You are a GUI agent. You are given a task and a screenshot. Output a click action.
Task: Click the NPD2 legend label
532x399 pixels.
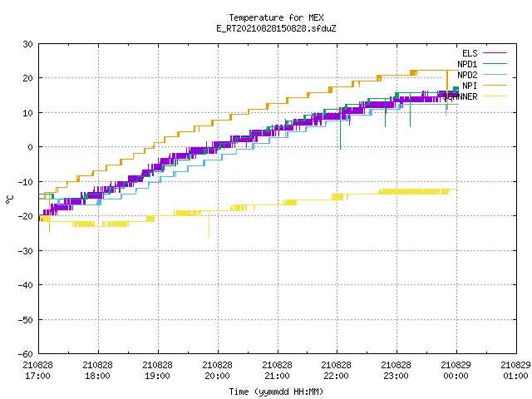467,75
